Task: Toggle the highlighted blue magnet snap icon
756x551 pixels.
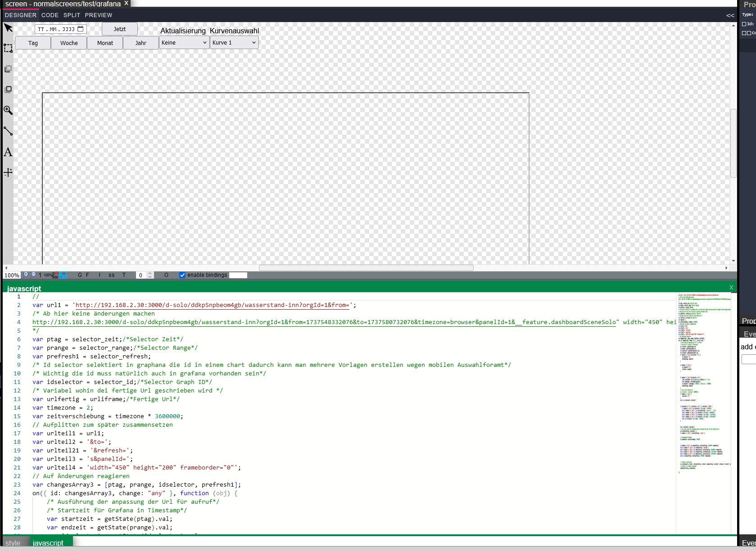Action: point(63,275)
